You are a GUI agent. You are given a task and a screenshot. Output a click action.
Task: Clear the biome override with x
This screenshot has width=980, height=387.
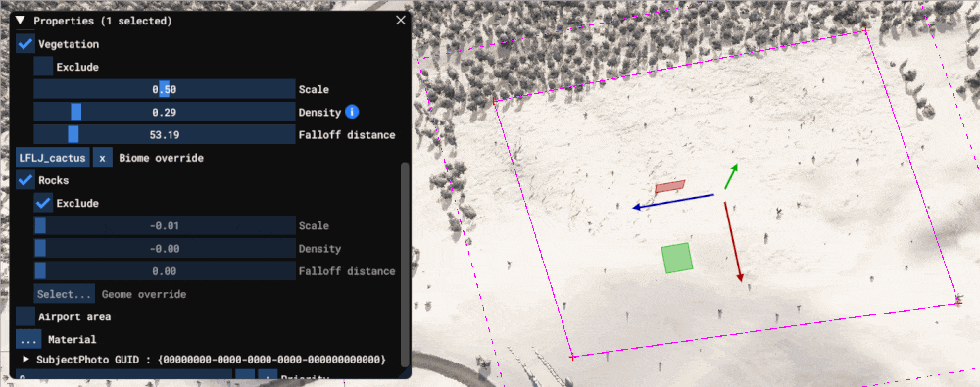tap(103, 158)
